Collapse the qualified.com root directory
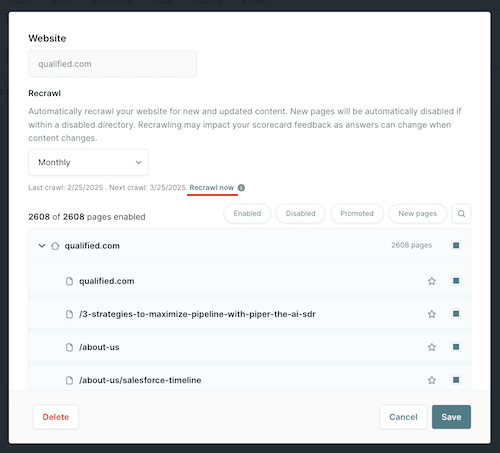Image resolution: width=500 pixels, height=453 pixels. coord(42,246)
